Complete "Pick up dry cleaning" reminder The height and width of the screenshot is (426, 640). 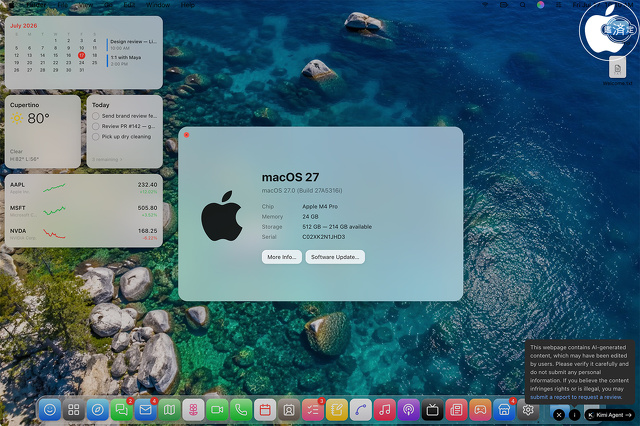(96, 137)
